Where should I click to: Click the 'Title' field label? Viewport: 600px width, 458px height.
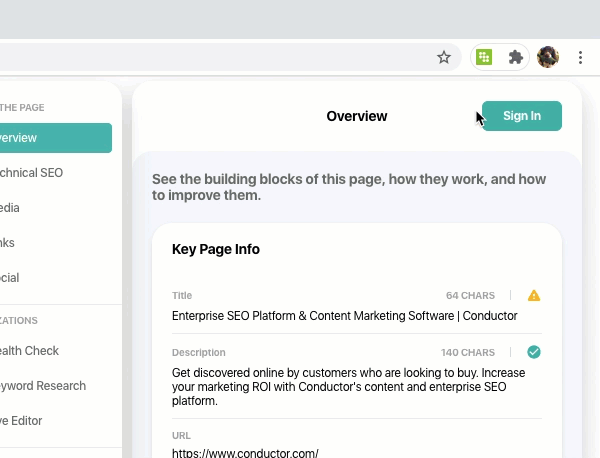coord(182,295)
